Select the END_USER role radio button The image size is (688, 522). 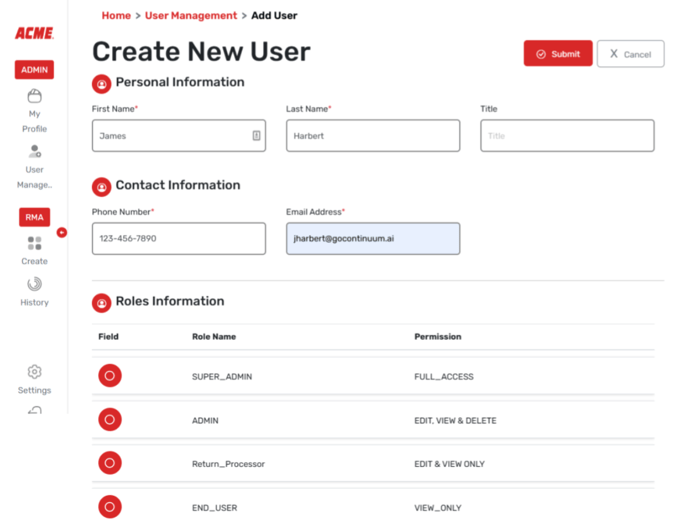coord(110,507)
